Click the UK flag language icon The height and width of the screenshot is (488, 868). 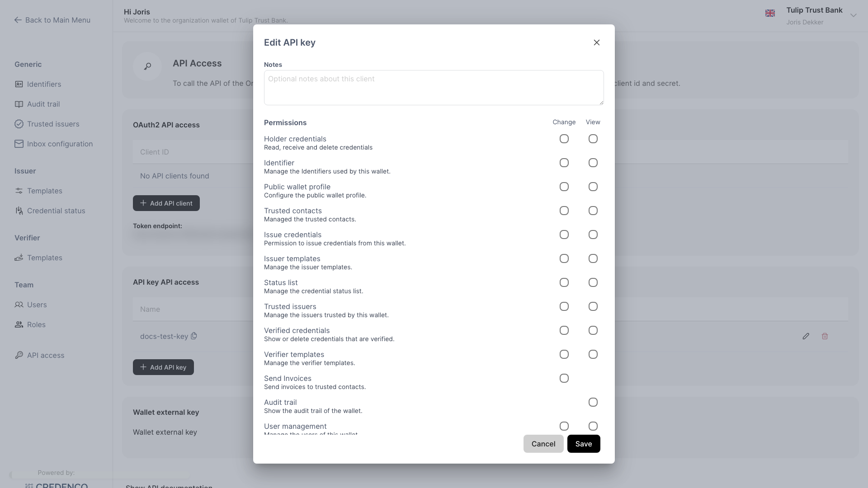tap(770, 14)
